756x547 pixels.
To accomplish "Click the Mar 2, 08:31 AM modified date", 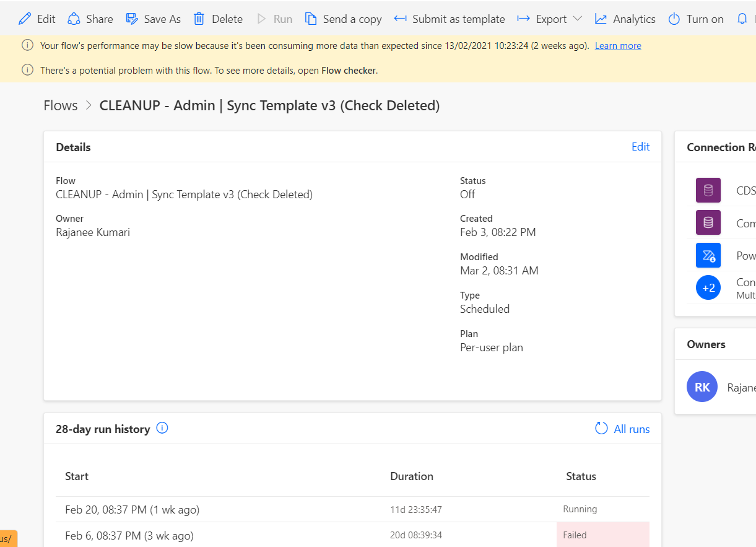I will pos(499,271).
